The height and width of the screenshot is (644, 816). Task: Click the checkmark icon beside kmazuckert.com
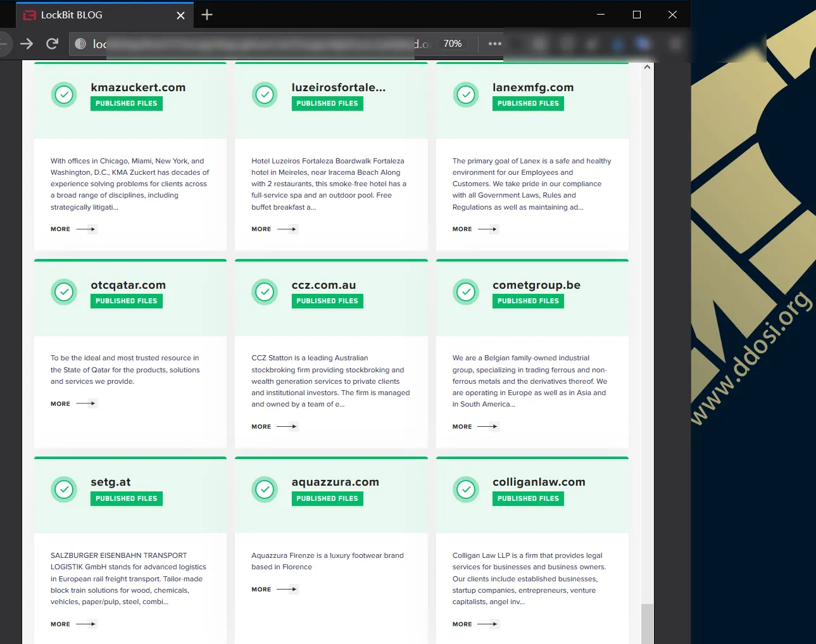point(64,95)
